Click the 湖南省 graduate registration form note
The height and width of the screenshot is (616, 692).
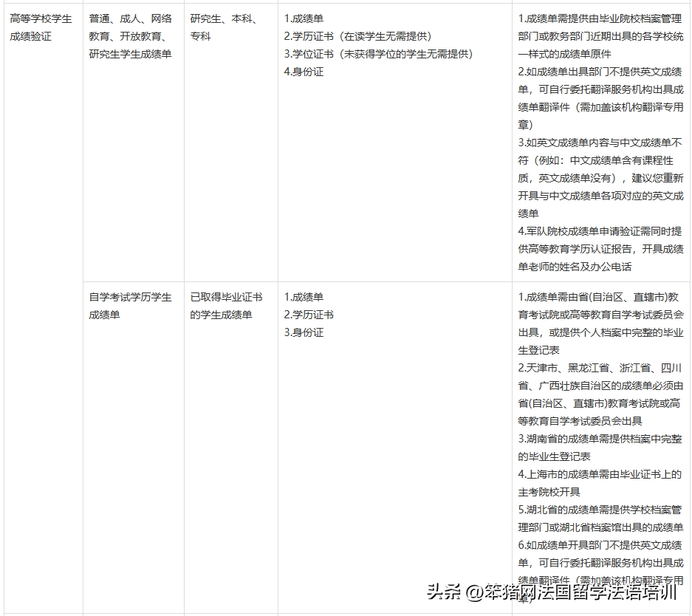coord(600,448)
